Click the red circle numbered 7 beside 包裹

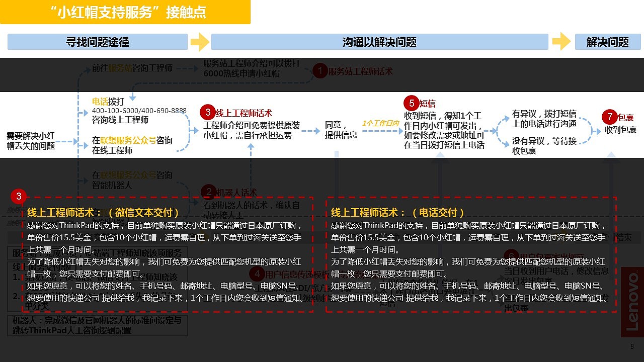[x=610, y=117]
